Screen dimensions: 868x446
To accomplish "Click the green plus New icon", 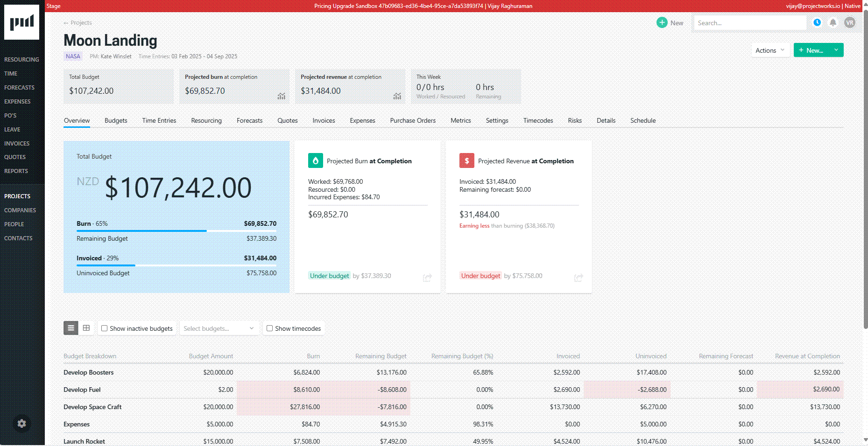I will (x=662, y=22).
